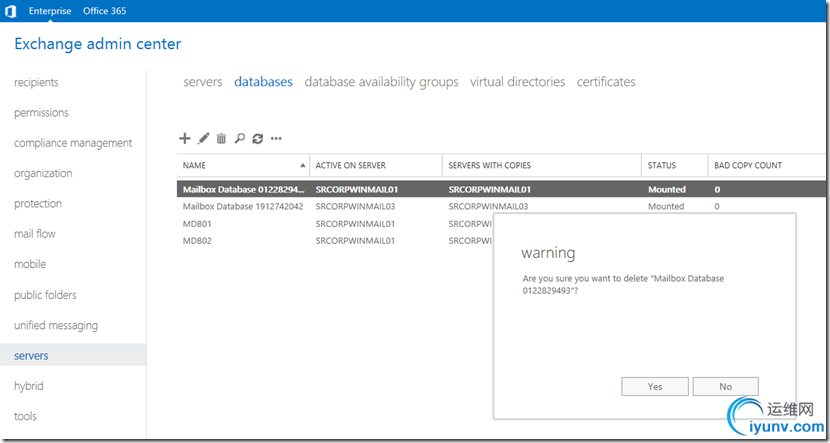Open the servers top tab

(x=203, y=82)
